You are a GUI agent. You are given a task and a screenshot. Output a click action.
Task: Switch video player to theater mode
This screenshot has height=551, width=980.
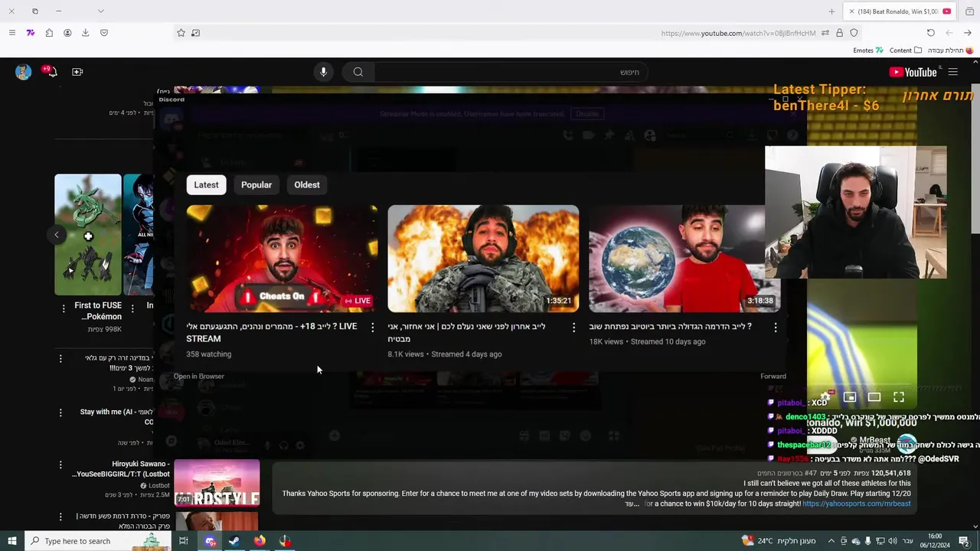[874, 397]
